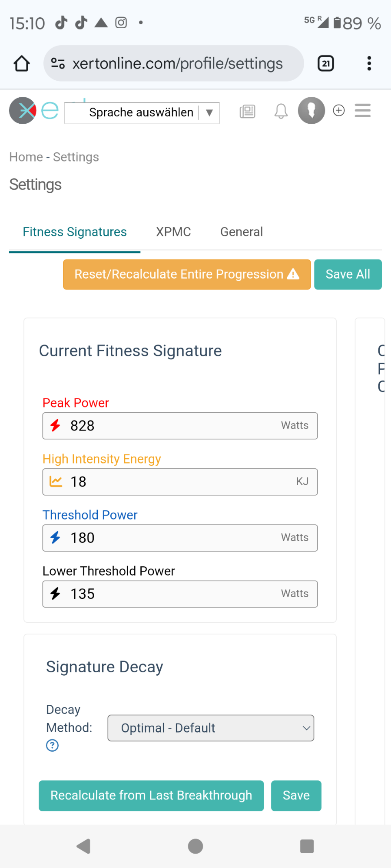Switch to the General tab
Viewport: 391px width, 868px height.
coord(242,232)
